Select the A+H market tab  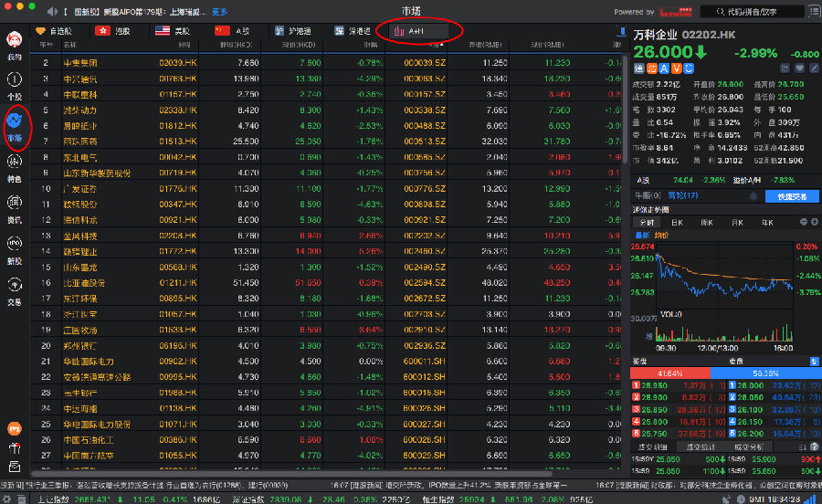417,31
